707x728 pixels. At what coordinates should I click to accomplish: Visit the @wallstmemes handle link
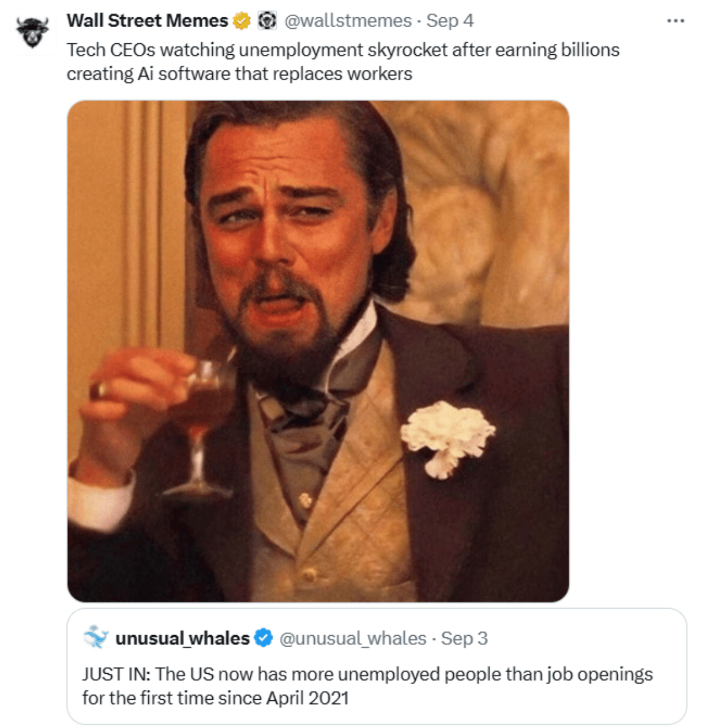[348, 21]
